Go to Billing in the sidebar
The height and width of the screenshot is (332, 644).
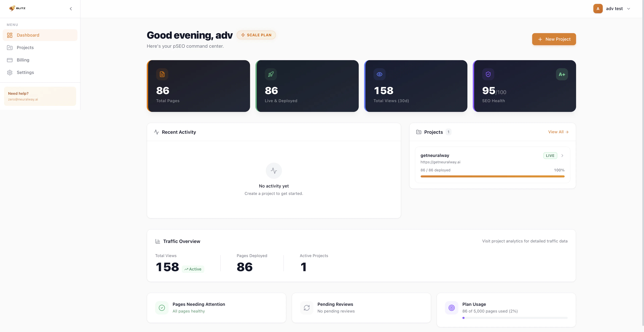(23, 60)
